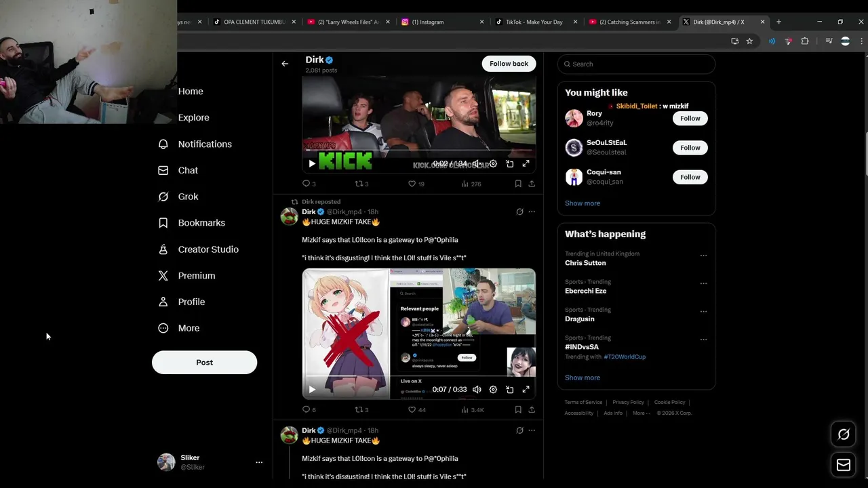Viewport: 868px width, 488px height.
Task: View analytics showing 276 views
Action: pos(471,184)
